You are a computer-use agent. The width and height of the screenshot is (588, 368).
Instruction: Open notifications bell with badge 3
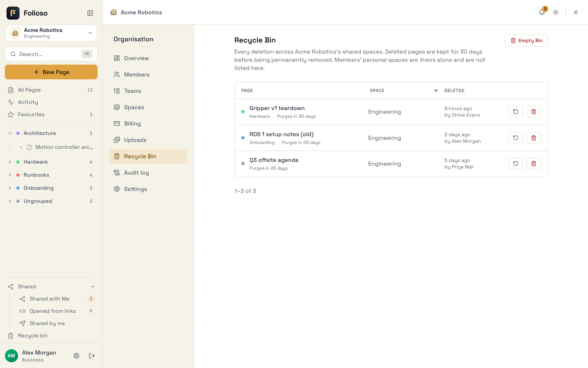point(542,12)
